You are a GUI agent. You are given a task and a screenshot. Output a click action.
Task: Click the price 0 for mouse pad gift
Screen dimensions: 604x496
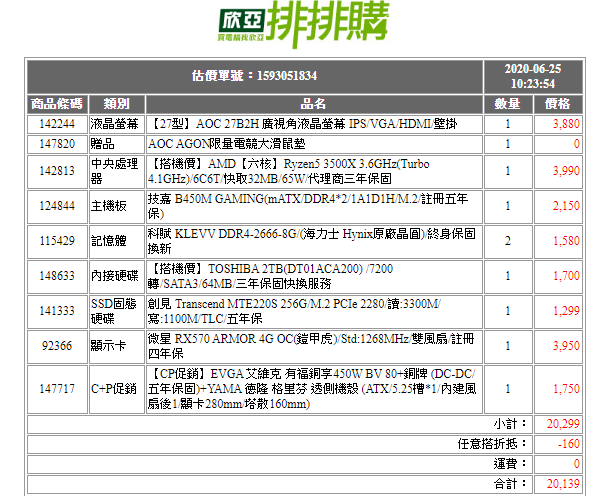coord(558,144)
